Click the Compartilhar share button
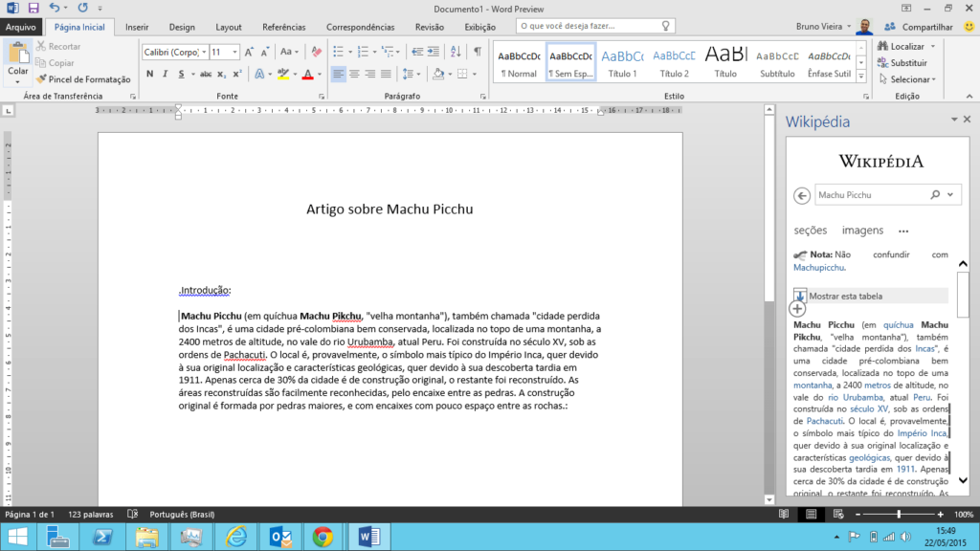 click(x=919, y=27)
